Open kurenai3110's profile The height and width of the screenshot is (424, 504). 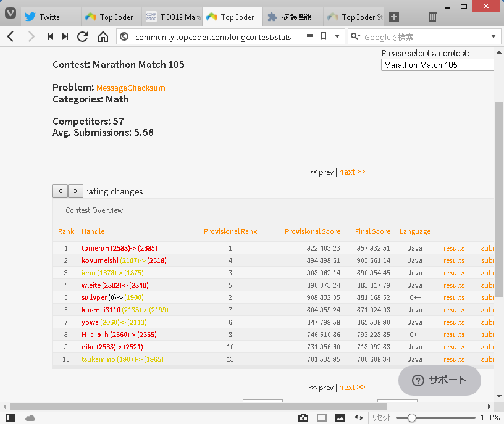(101, 310)
